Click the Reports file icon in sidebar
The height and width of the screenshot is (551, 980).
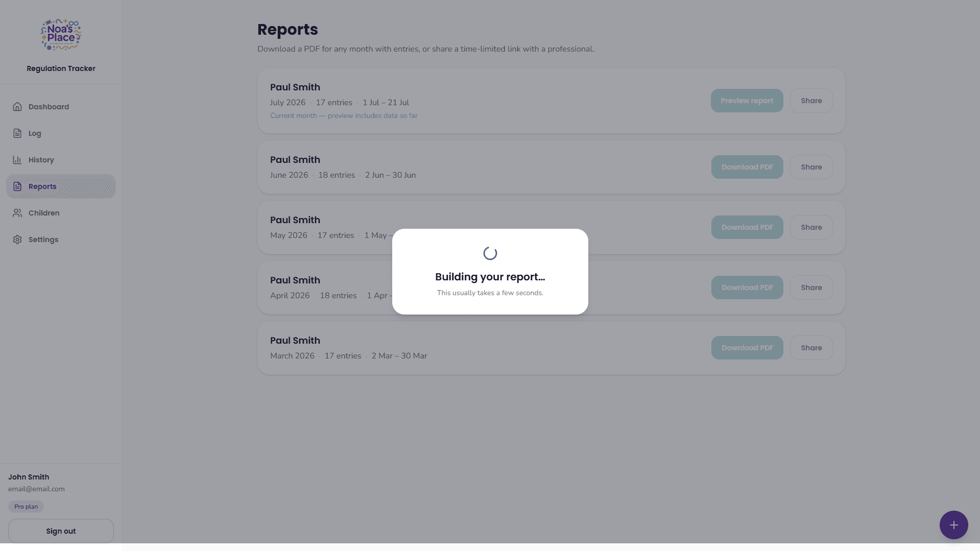click(17, 186)
